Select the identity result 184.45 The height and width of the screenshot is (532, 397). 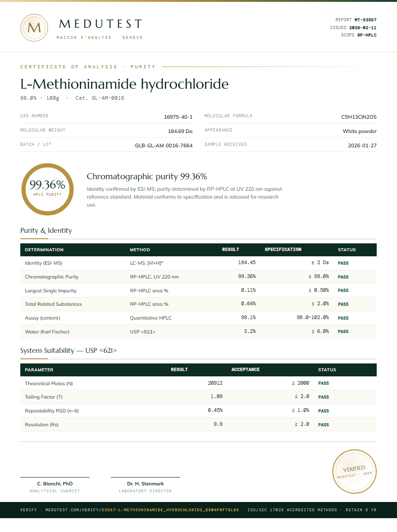pyautogui.click(x=247, y=263)
